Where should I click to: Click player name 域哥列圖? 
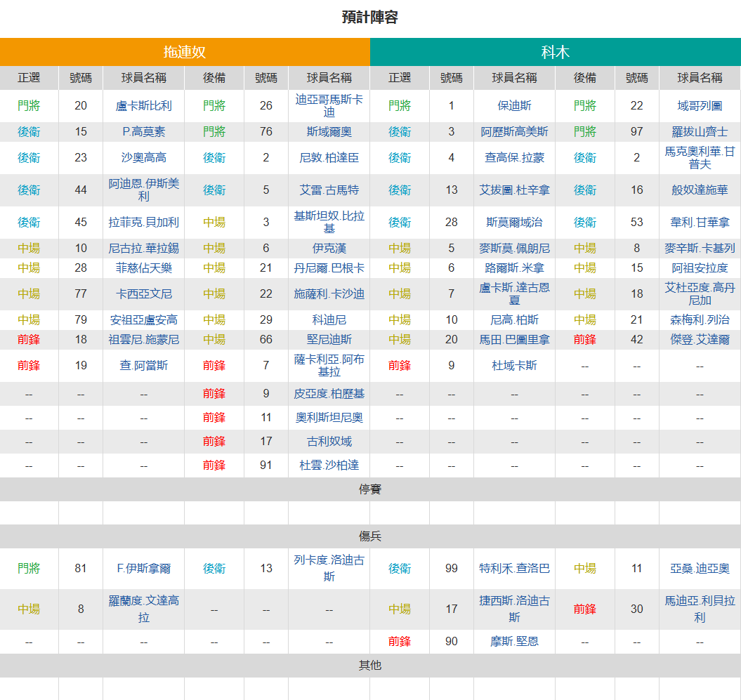tap(700, 106)
